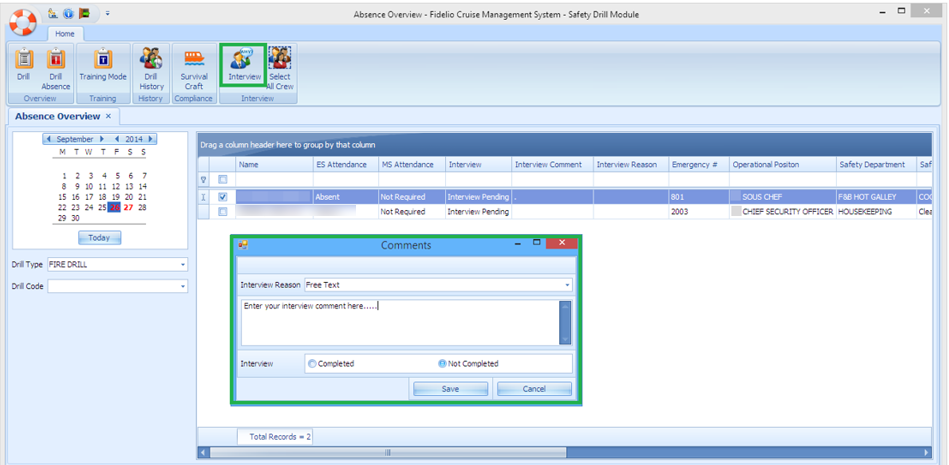
Task: Close the Comments dialog
Action: (x=562, y=243)
